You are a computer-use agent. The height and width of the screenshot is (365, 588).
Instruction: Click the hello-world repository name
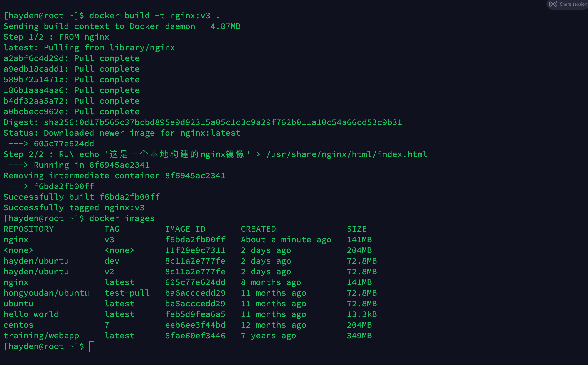tap(31, 314)
